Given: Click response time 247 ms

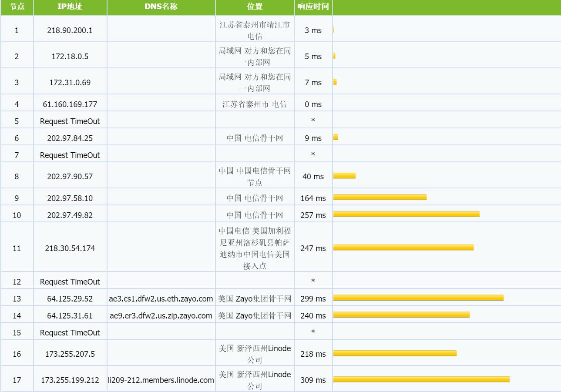Looking at the screenshot, I should tap(313, 248).
